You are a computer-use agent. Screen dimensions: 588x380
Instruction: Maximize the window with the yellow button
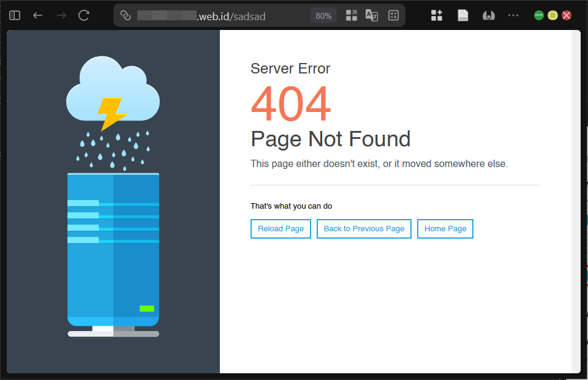click(552, 15)
